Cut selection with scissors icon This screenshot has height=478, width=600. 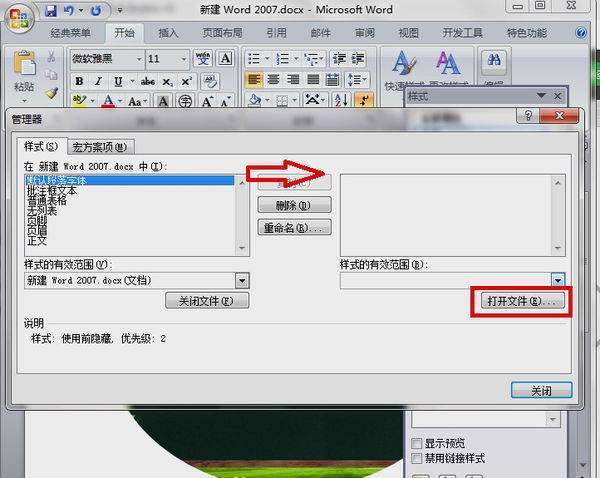(51, 57)
